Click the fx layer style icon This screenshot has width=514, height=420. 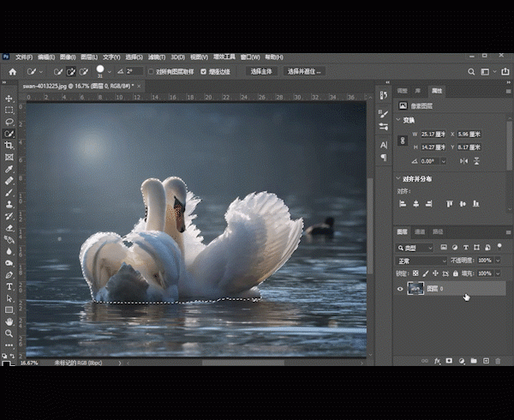437,361
